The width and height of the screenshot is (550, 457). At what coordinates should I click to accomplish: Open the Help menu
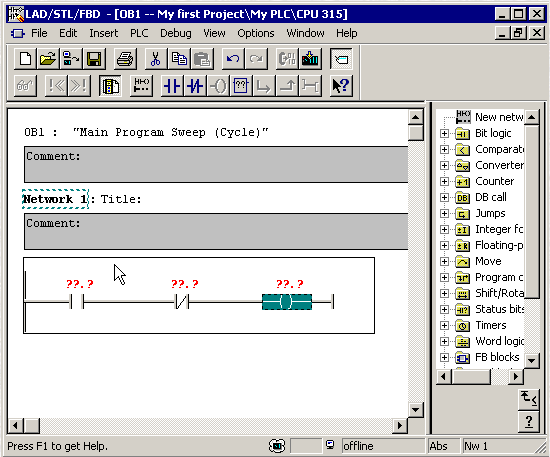click(x=347, y=33)
